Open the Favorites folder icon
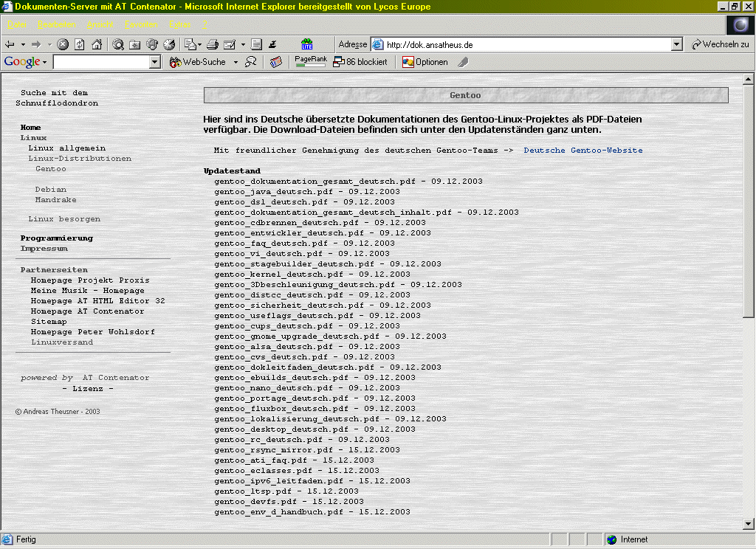Viewport: 756px width, 549px height. point(135,45)
